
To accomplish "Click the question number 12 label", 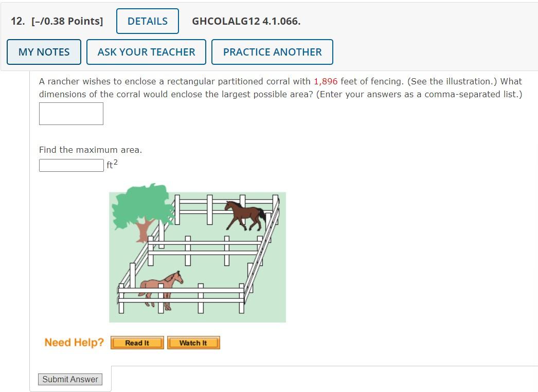I will click(14, 21).
